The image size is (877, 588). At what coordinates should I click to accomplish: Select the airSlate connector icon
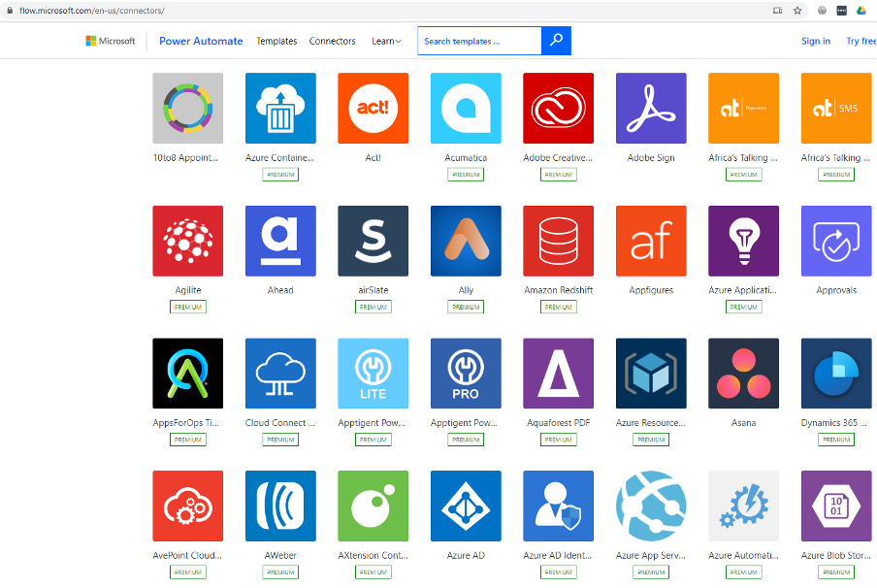click(x=373, y=241)
